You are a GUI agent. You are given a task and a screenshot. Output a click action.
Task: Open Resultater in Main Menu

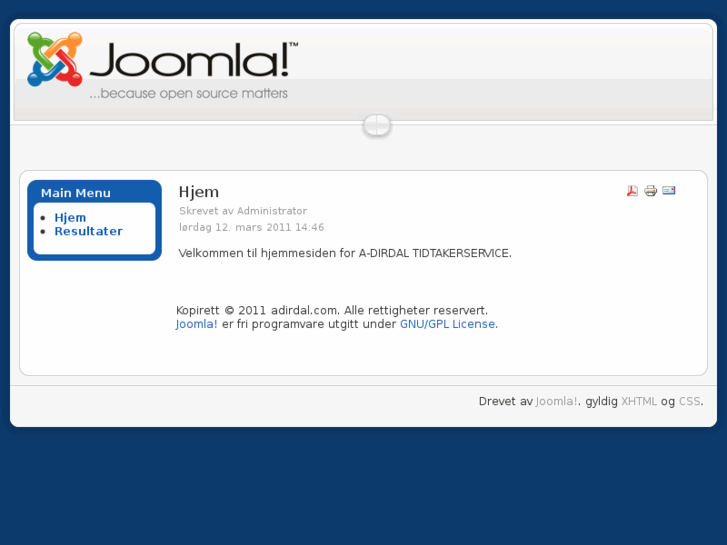click(89, 231)
